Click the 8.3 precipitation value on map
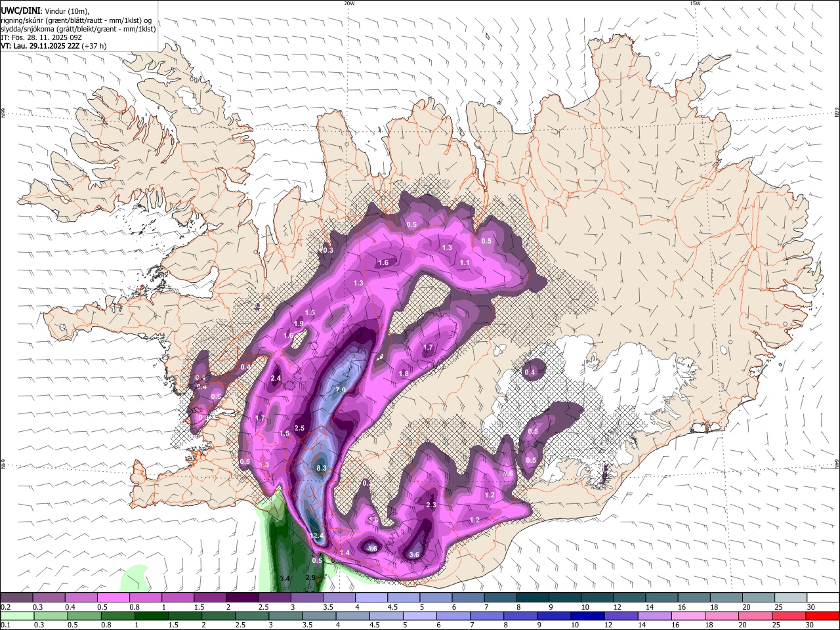840x630 pixels. click(x=322, y=468)
